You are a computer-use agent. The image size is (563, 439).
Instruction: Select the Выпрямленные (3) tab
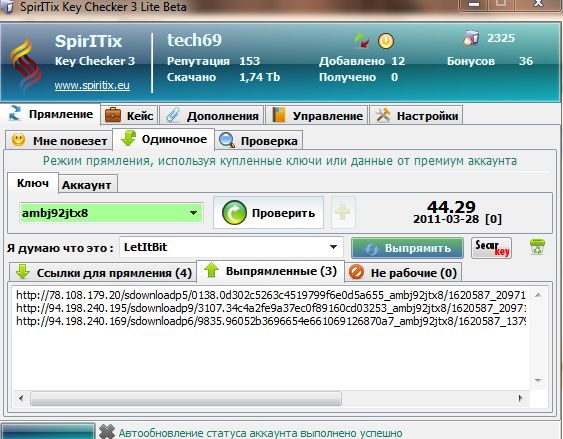click(x=271, y=271)
